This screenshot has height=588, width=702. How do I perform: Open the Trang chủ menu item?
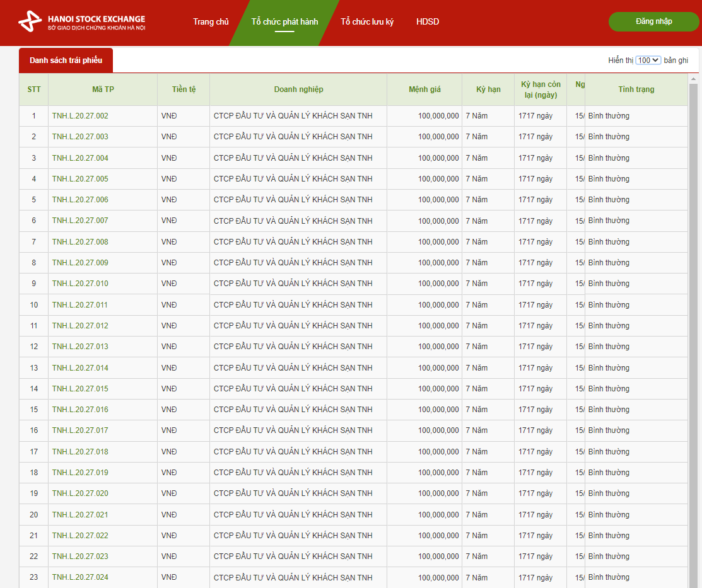211,22
